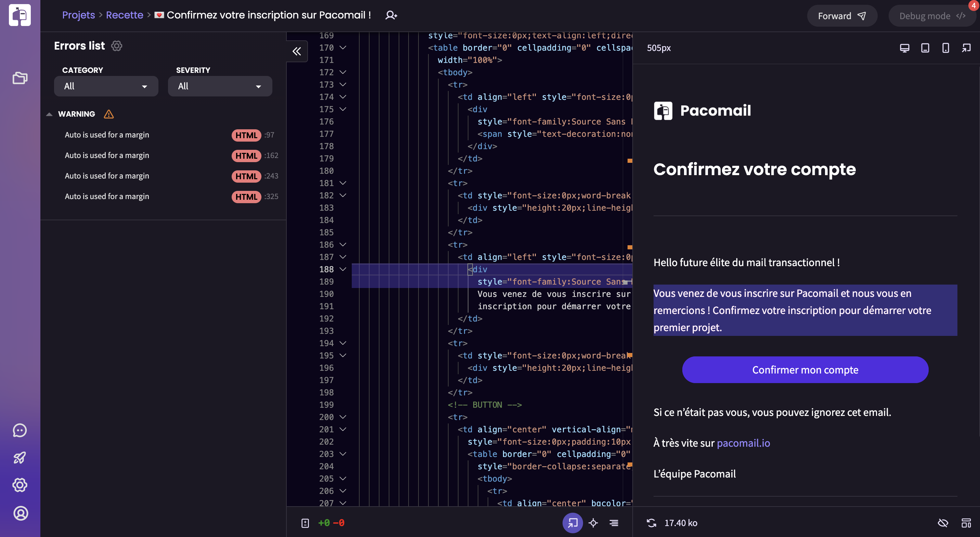
Task: Switch preview to desktop view icon
Action: point(904,48)
